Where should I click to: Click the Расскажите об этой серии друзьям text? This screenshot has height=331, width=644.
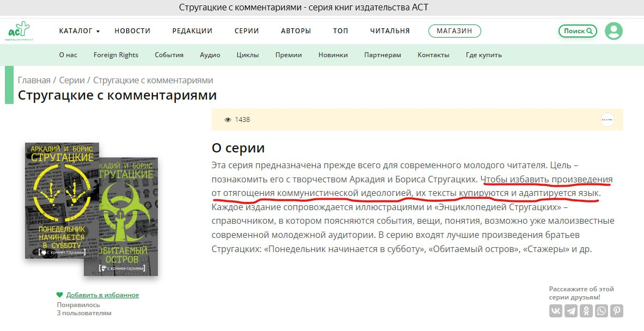(581, 293)
